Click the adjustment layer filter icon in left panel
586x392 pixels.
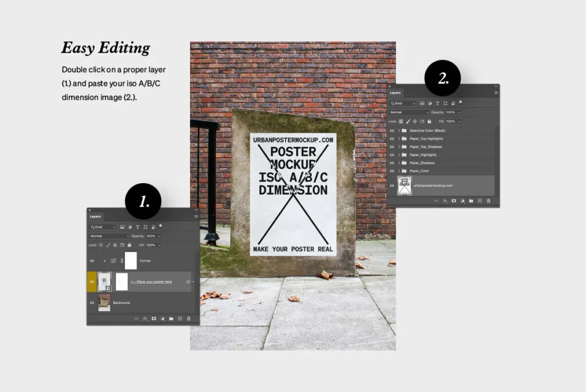pos(129,227)
